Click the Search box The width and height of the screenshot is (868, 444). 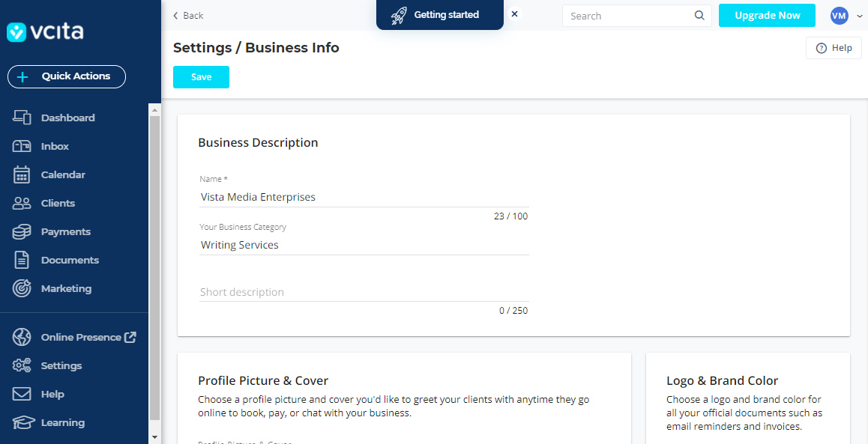(636, 16)
